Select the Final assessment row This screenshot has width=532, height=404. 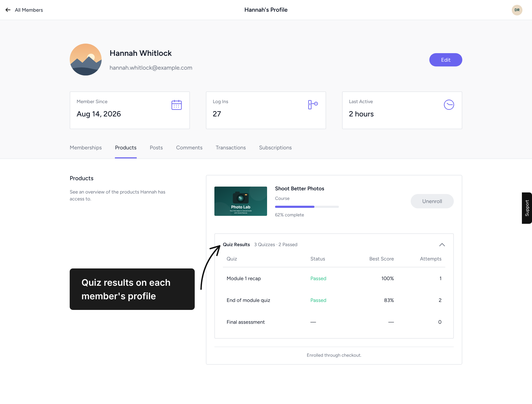coord(334,322)
